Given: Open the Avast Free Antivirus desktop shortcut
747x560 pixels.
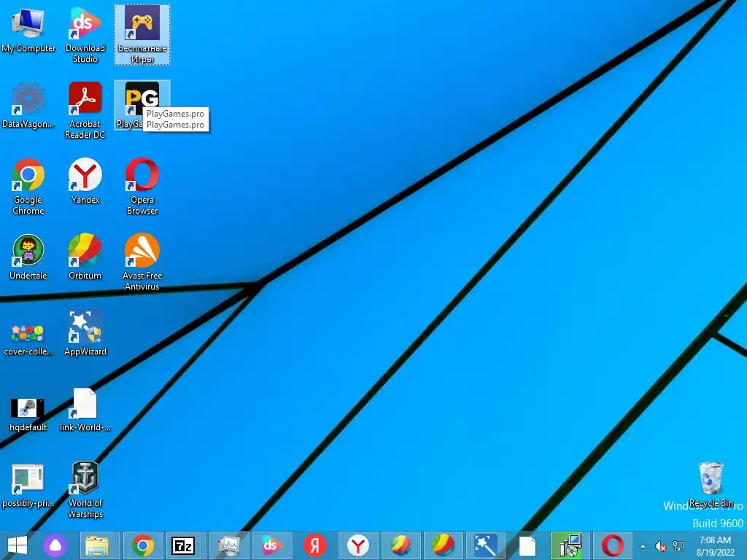Looking at the screenshot, I should 142,262.
